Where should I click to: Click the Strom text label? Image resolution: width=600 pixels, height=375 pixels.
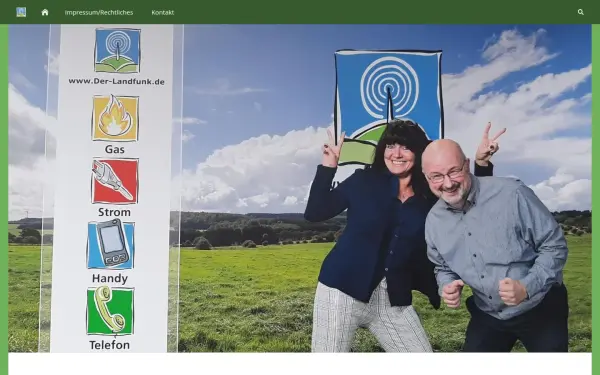pos(114,212)
